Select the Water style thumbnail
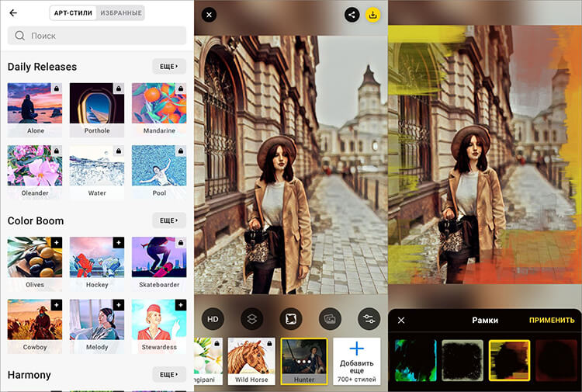 point(97,172)
